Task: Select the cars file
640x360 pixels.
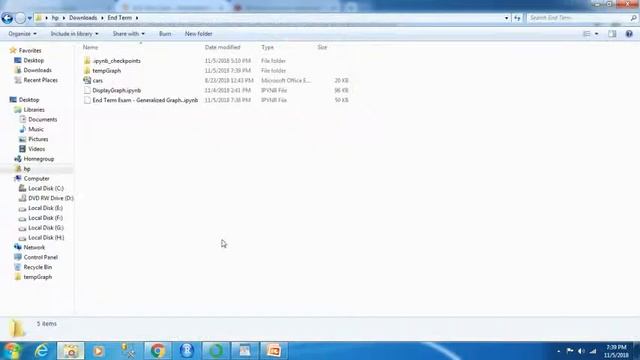Action: coord(98,80)
